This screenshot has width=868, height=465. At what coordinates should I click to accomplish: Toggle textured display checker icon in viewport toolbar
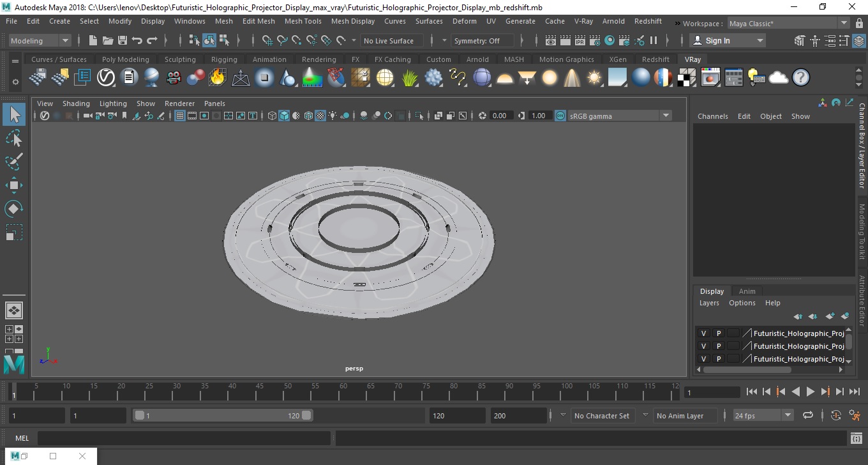(320, 116)
